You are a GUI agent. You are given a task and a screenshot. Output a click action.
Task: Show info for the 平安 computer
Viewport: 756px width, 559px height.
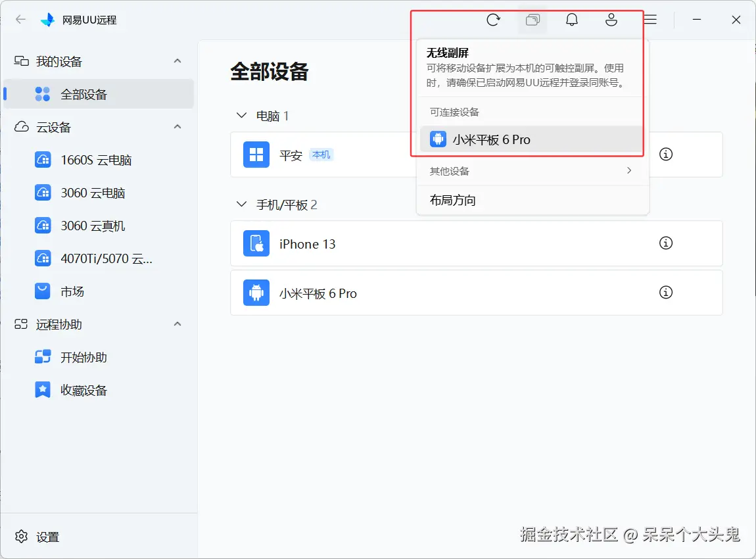coord(666,155)
